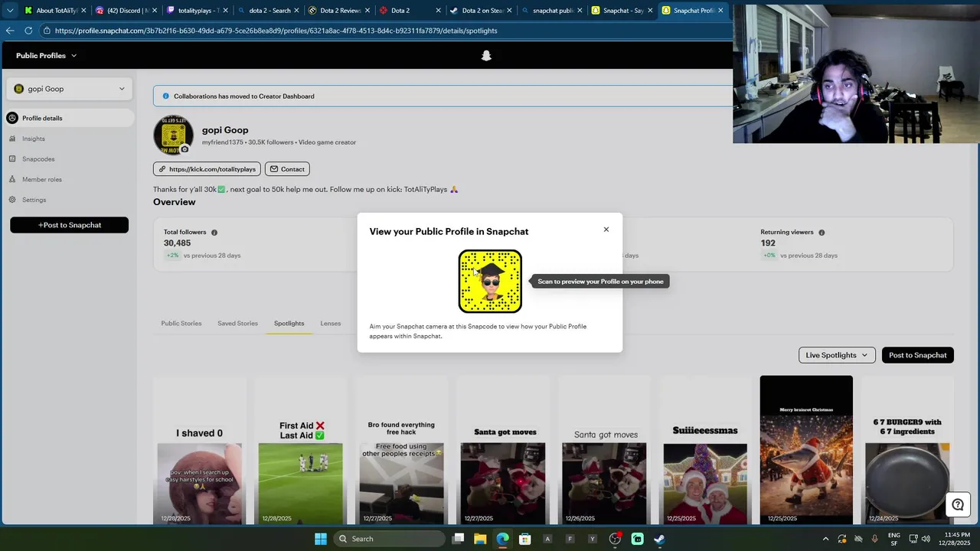Open Task View on the taskbar

click(x=458, y=539)
